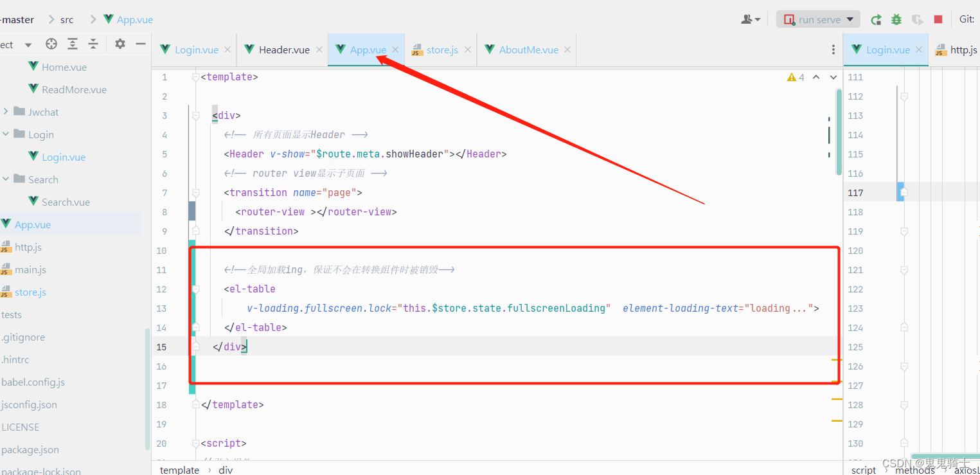Open Project panel gear options
This screenshot has width=980, height=475.
click(x=120, y=44)
